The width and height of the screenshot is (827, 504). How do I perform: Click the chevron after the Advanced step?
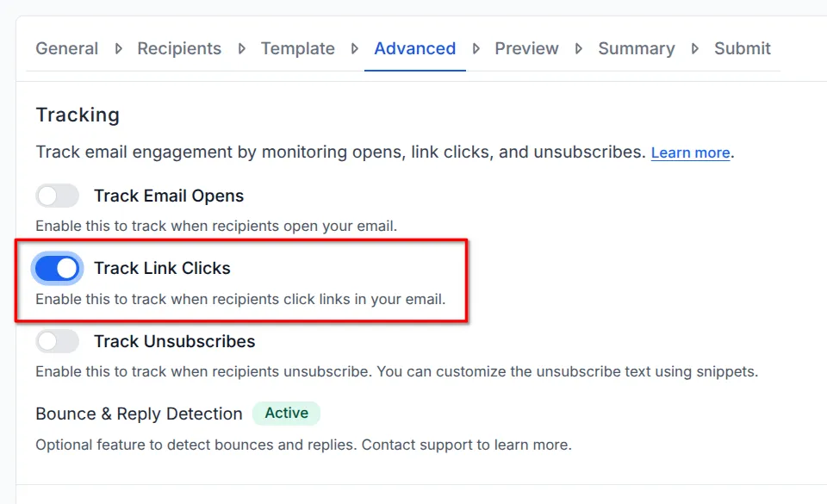(477, 49)
